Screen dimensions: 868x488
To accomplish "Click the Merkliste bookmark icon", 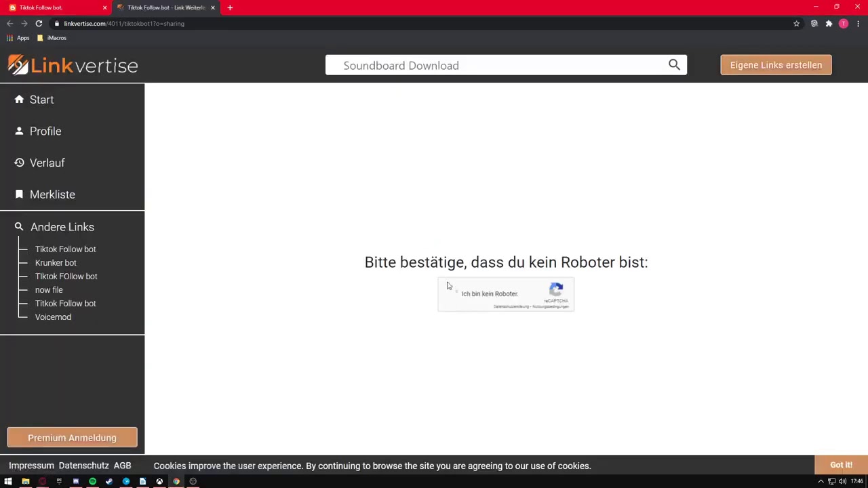I will tap(19, 194).
